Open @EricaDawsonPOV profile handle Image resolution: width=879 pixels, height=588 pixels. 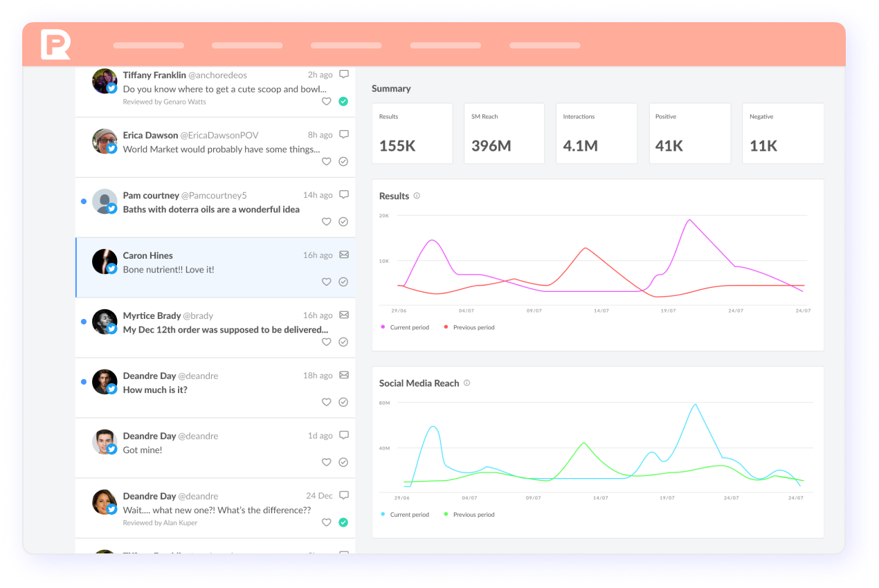coord(219,135)
